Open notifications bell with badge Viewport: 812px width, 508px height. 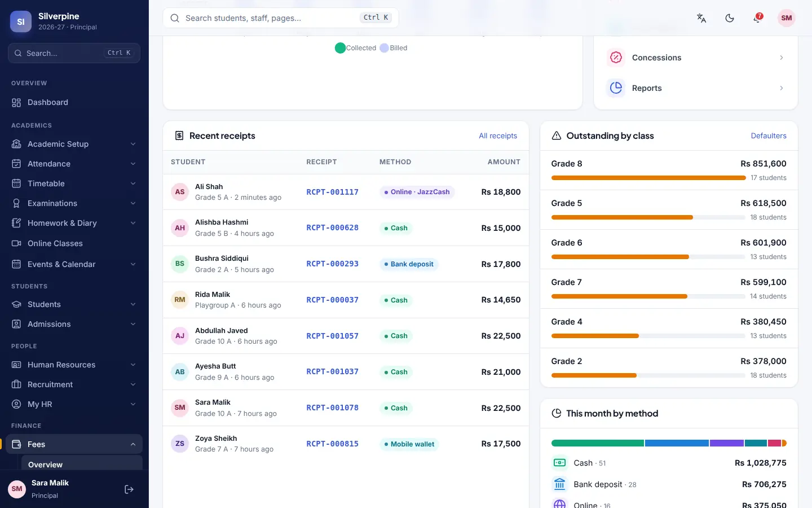pos(757,18)
